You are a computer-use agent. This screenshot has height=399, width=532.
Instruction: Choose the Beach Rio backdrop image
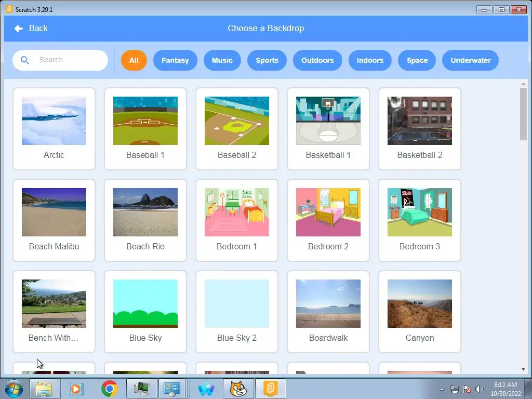coord(145,212)
